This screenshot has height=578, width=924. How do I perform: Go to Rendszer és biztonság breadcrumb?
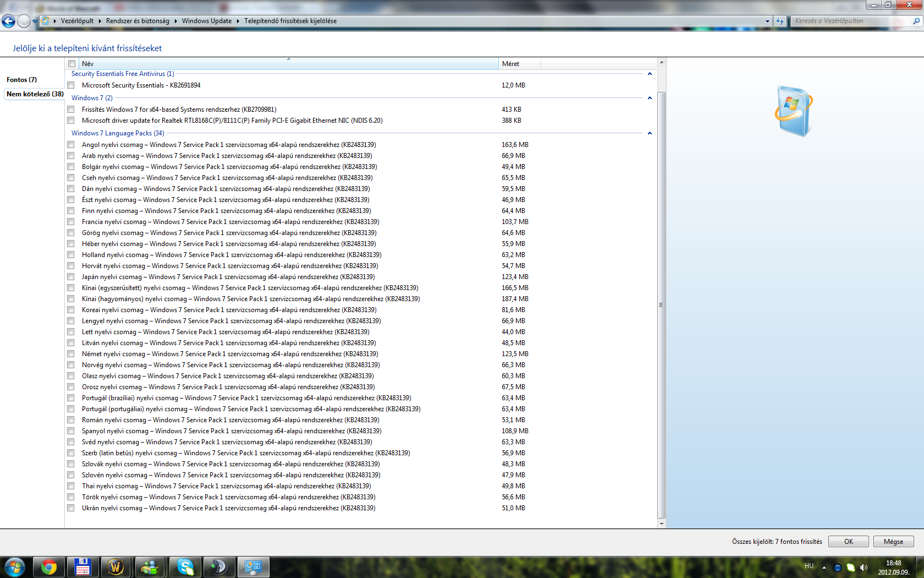[x=137, y=21]
